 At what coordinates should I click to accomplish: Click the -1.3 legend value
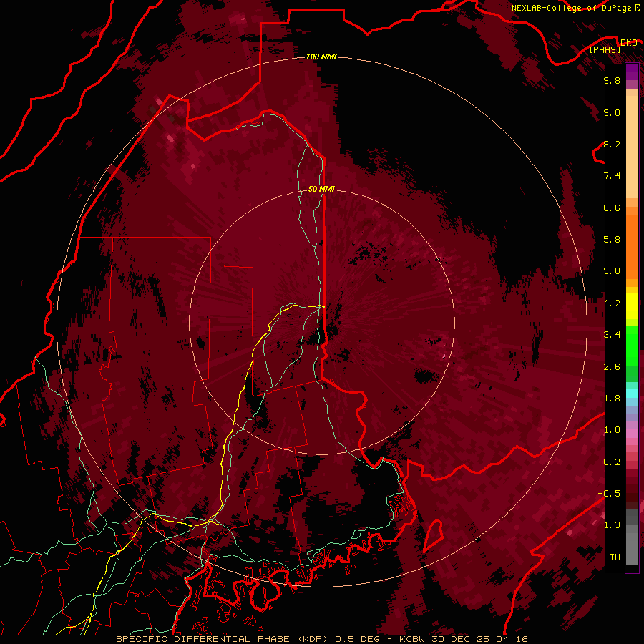coord(609,525)
